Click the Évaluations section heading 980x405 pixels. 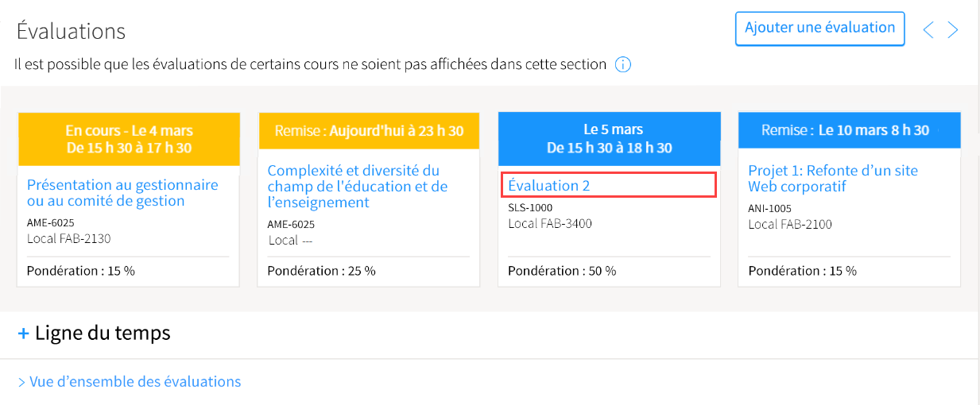(71, 31)
